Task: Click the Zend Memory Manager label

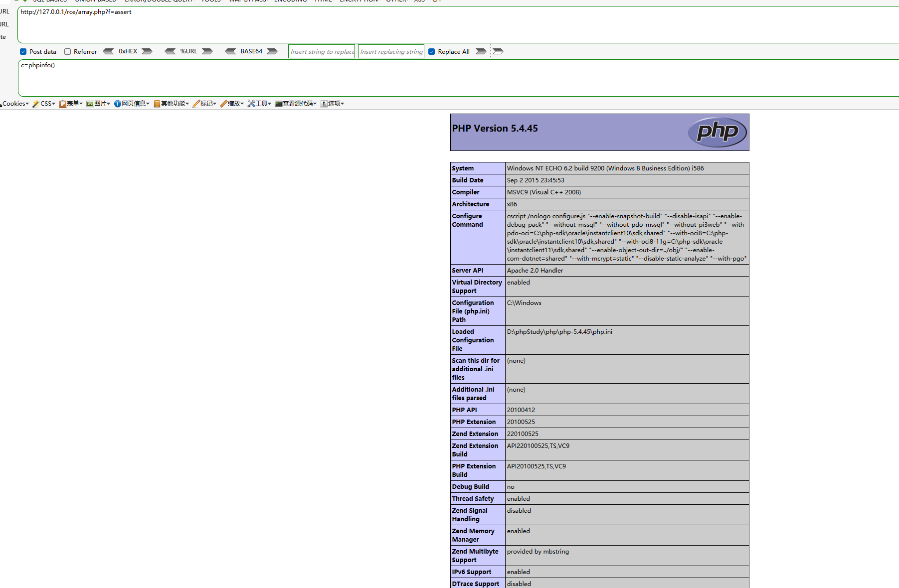Action: tap(473, 535)
